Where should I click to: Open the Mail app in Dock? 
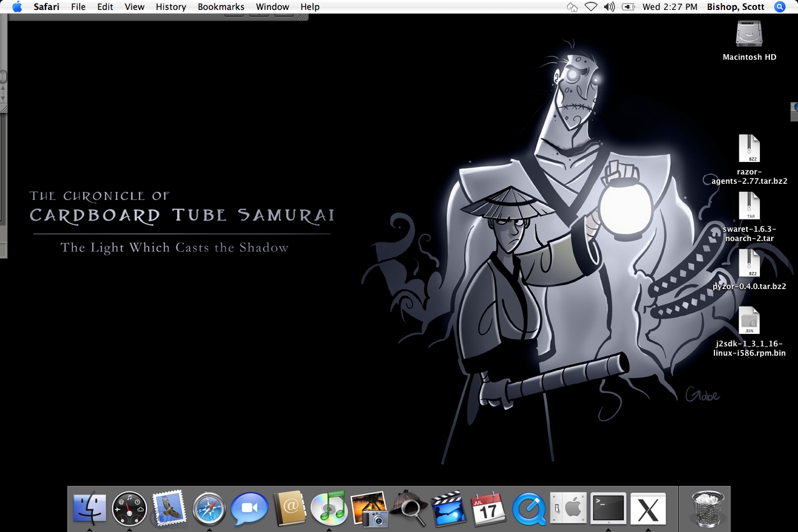[169, 508]
